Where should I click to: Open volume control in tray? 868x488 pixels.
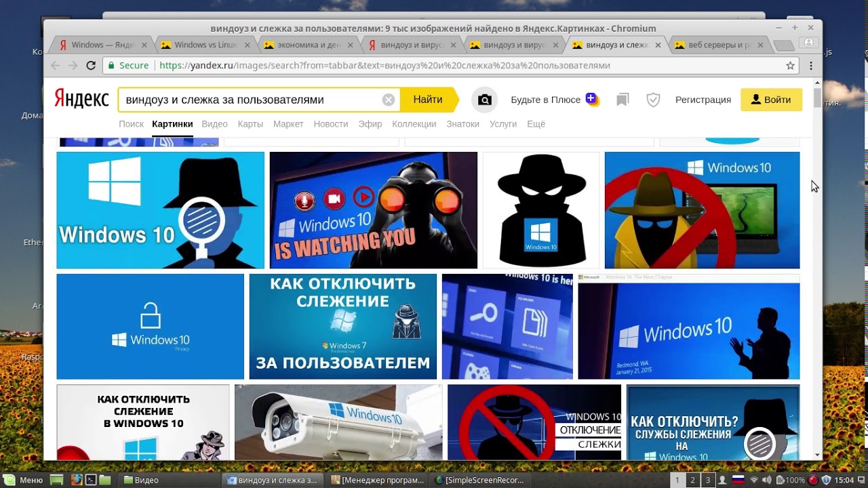766,480
